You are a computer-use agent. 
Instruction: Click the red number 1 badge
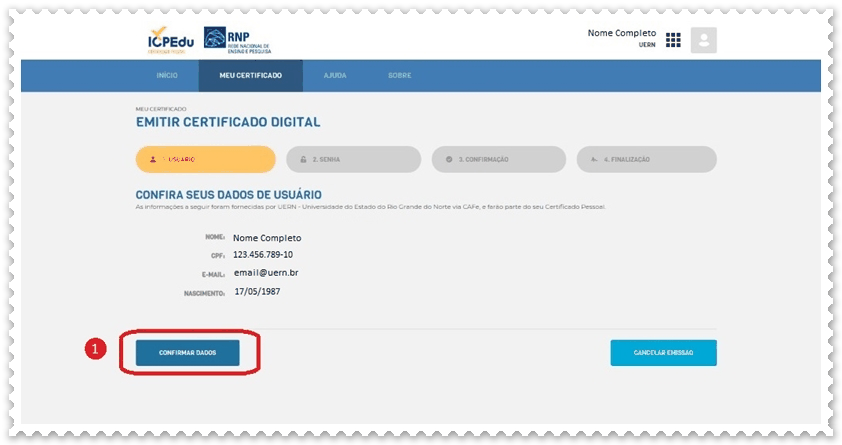click(x=94, y=349)
